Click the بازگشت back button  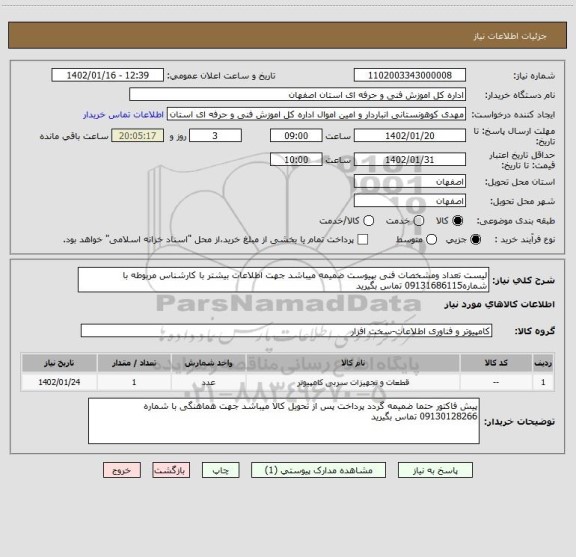171,470
